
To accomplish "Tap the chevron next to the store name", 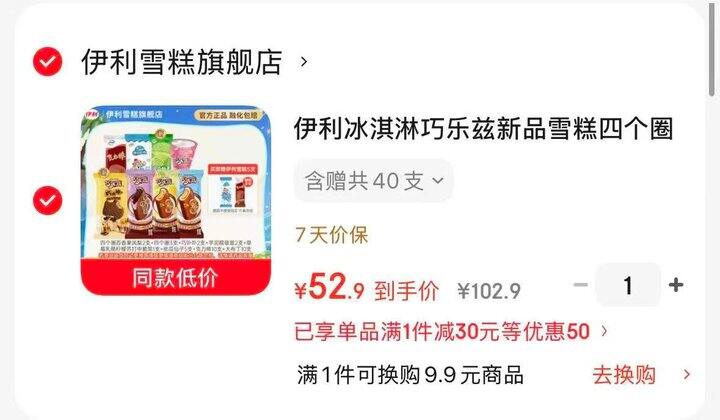I will (304, 62).
